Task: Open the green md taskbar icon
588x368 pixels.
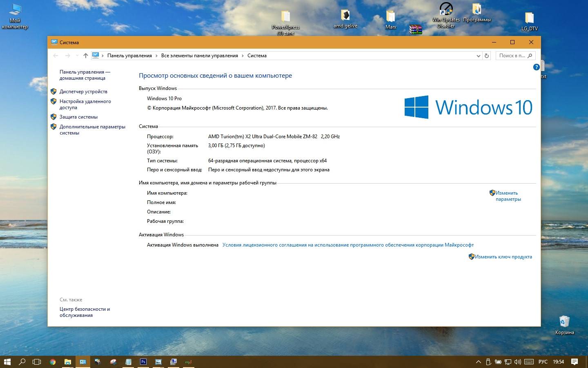Action: coord(188,361)
